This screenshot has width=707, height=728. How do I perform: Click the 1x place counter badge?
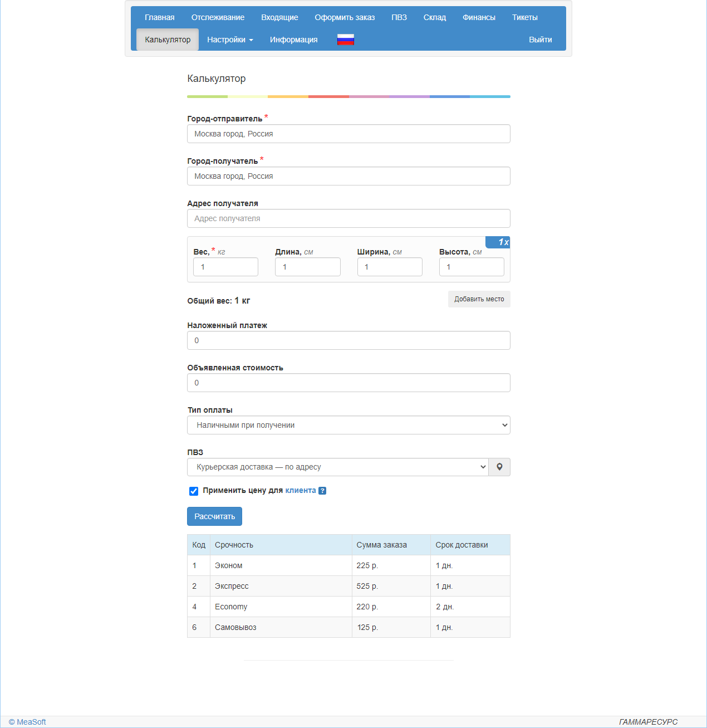pos(498,242)
